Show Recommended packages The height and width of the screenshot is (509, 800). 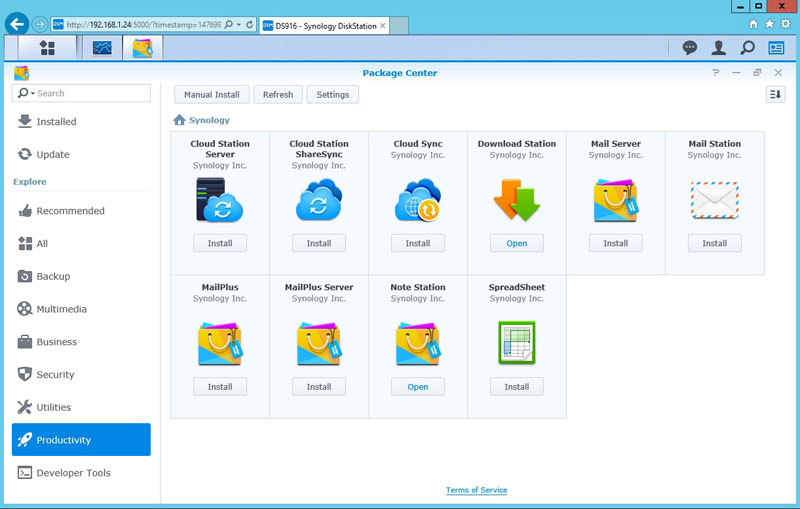(81, 211)
